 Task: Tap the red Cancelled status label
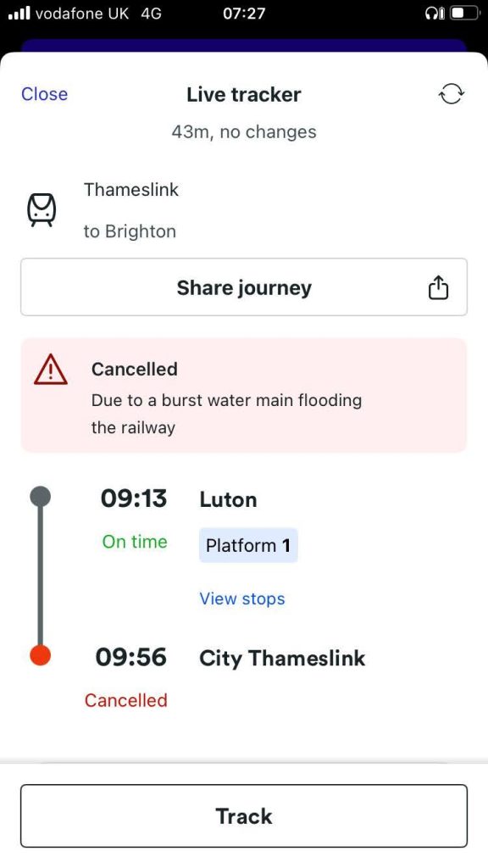tap(126, 700)
